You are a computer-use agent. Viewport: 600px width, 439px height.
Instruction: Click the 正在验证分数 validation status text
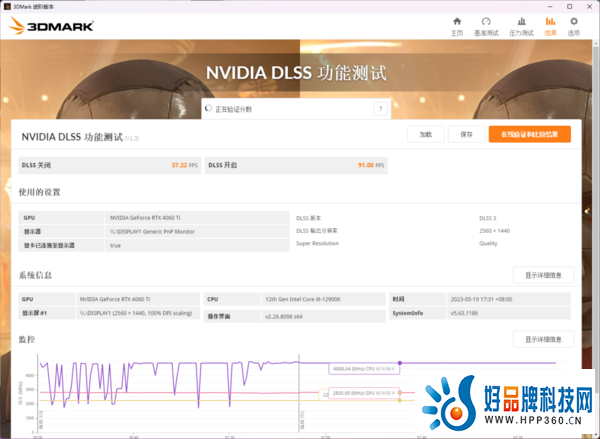tap(233, 109)
